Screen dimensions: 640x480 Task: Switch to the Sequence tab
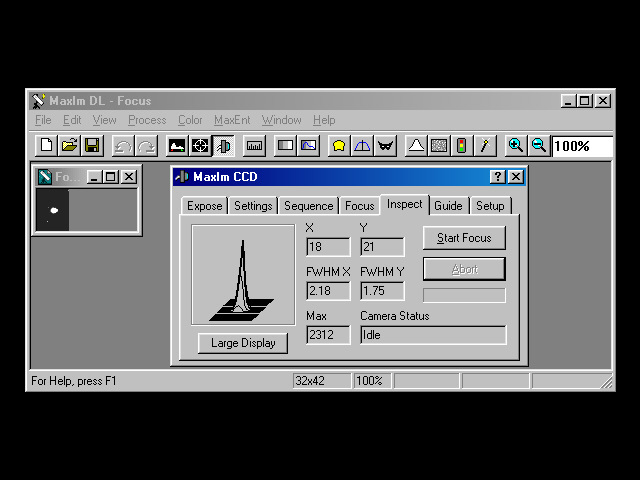[309, 206]
